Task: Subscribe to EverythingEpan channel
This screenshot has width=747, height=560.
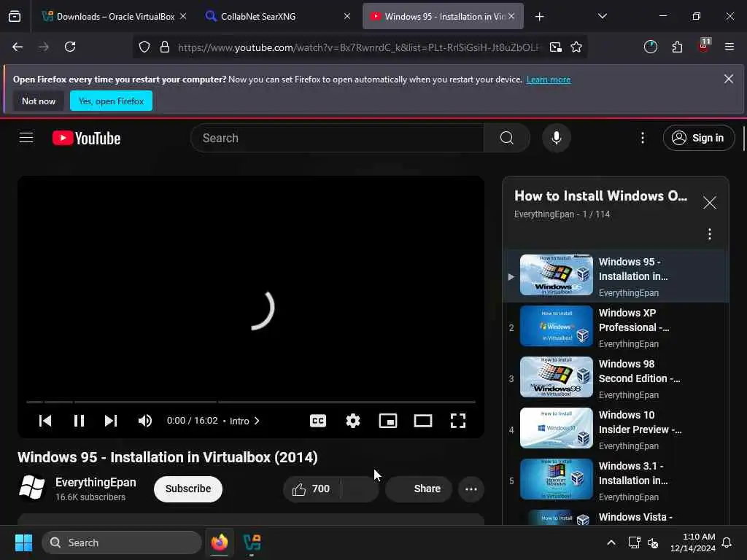Action: coord(187,489)
